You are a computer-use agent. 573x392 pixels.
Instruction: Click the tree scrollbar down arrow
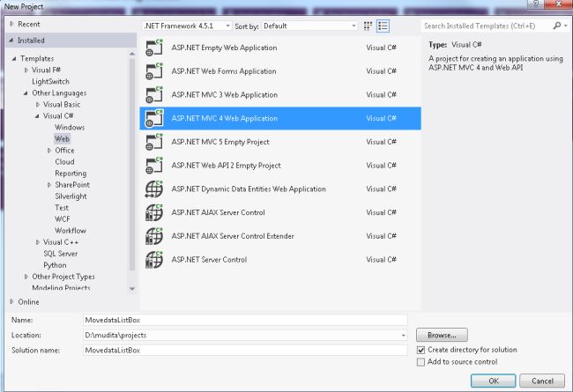coord(132,289)
